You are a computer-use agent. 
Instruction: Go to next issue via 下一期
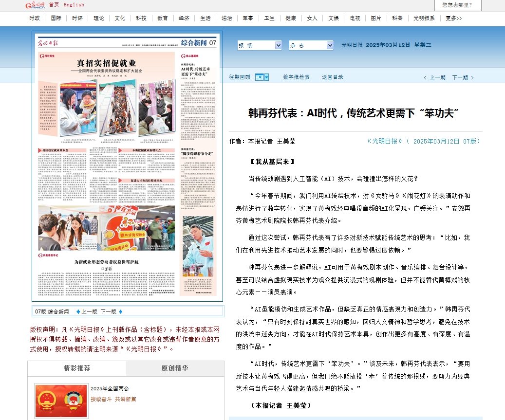tap(462, 77)
